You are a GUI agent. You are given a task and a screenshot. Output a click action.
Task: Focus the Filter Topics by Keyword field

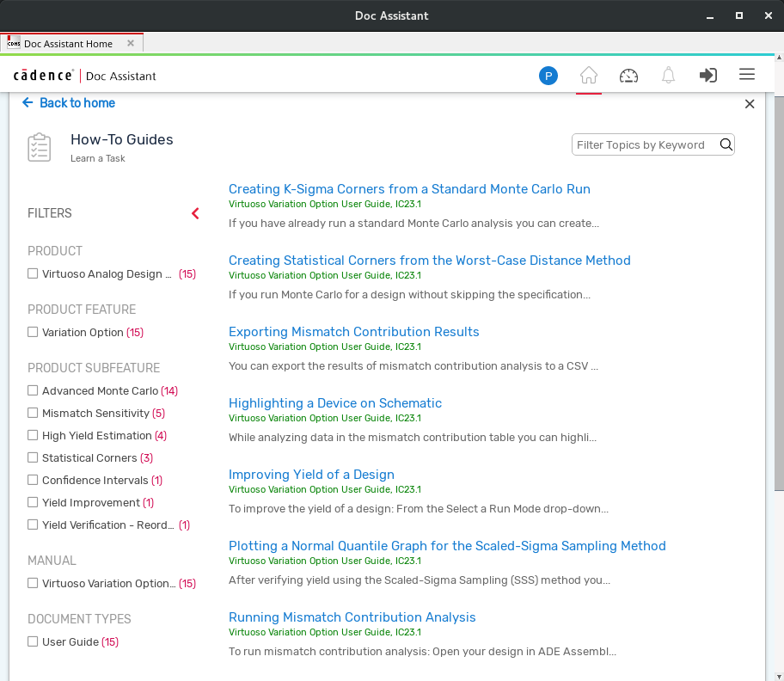(x=645, y=144)
